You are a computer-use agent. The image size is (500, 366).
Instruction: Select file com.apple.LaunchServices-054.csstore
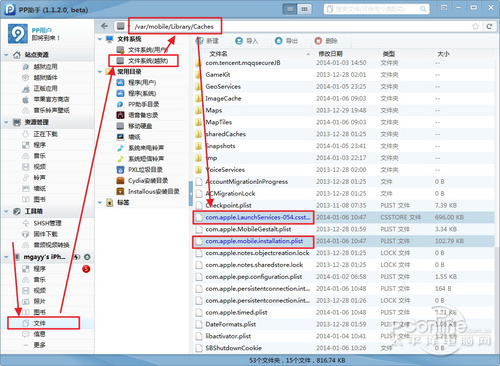tap(257, 217)
